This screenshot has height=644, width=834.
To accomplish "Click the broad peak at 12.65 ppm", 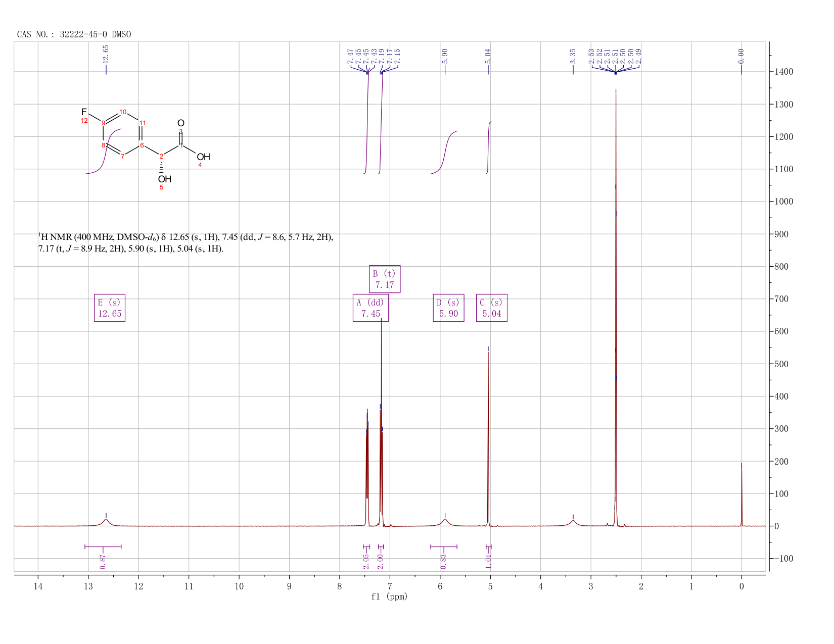I will pos(106,522).
